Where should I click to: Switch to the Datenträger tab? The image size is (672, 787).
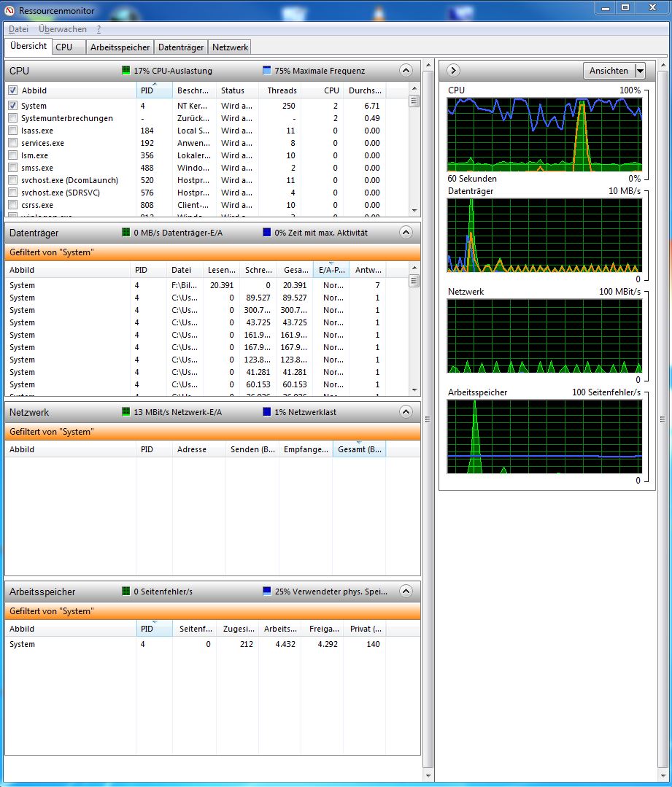click(x=181, y=47)
